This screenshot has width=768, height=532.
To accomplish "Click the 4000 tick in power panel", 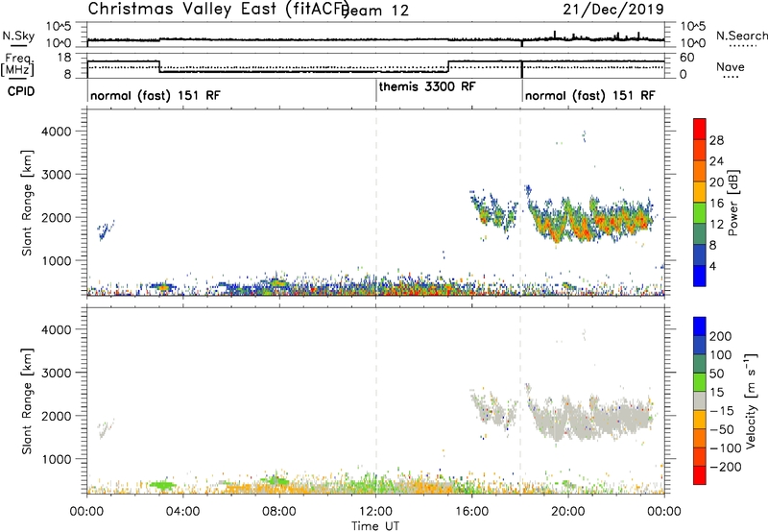I will point(57,132).
